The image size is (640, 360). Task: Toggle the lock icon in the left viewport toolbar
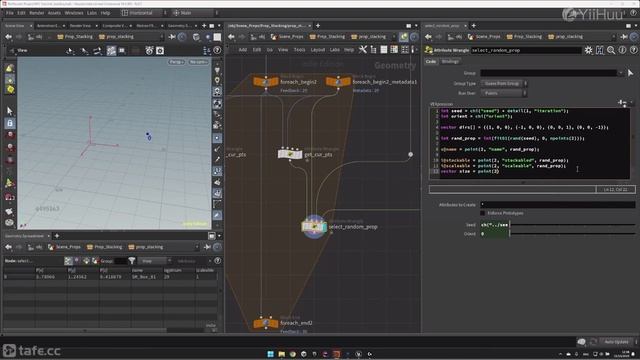point(10,123)
